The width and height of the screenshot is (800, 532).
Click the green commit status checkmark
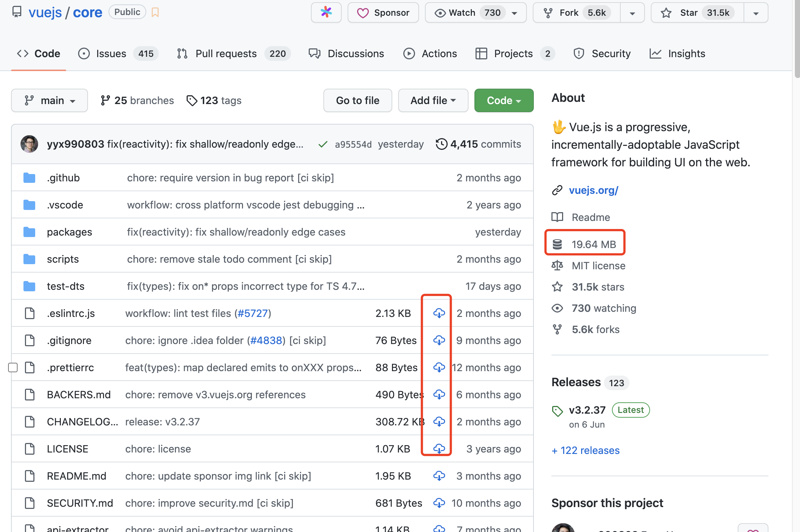(323, 144)
